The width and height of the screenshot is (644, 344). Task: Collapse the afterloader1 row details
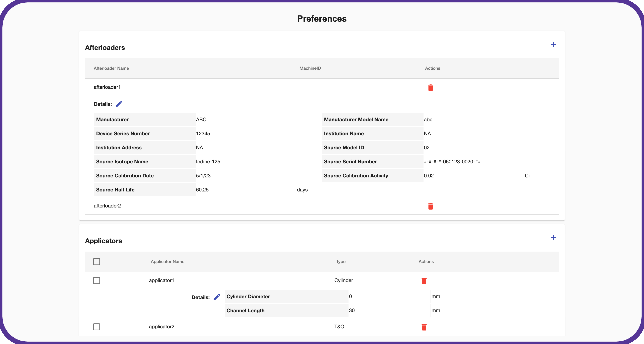click(107, 87)
